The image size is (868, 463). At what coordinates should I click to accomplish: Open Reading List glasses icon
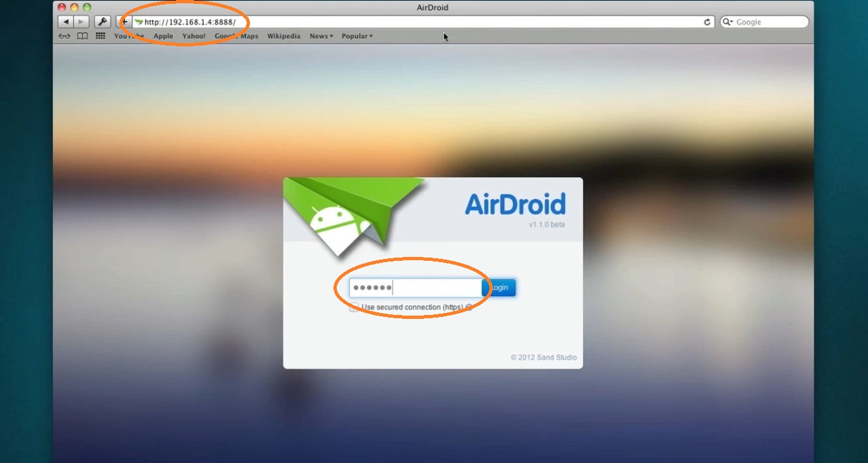[64, 37]
